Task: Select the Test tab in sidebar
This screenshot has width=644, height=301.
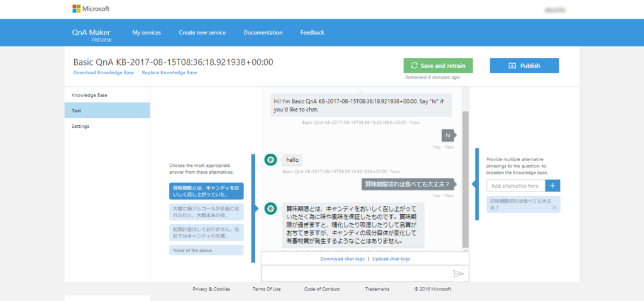Action: pos(107,111)
